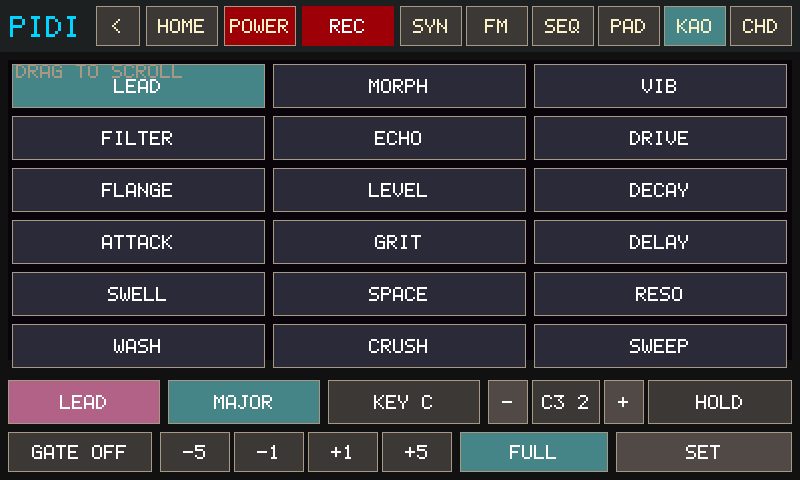Image resolution: width=800 pixels, height=480 pixels.
Task: Toggle GATE OFF setting
Action: [80, 452]
